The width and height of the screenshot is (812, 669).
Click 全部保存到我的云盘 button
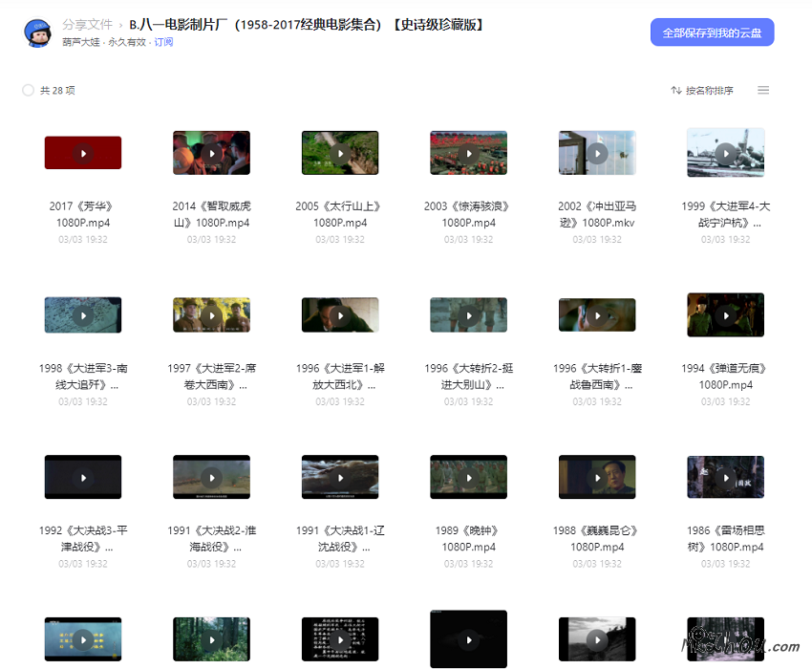coord(712,32)
